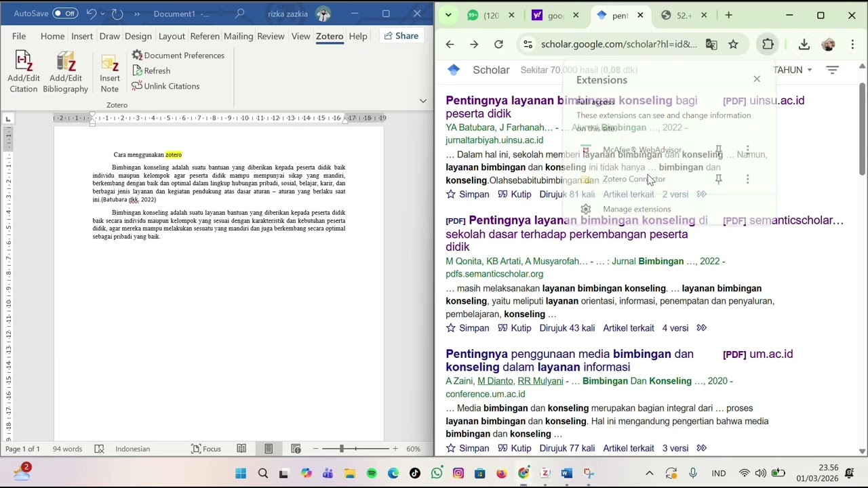
Task: Click the Undo icon in Word title bar
Action: [x=91, y=14]
